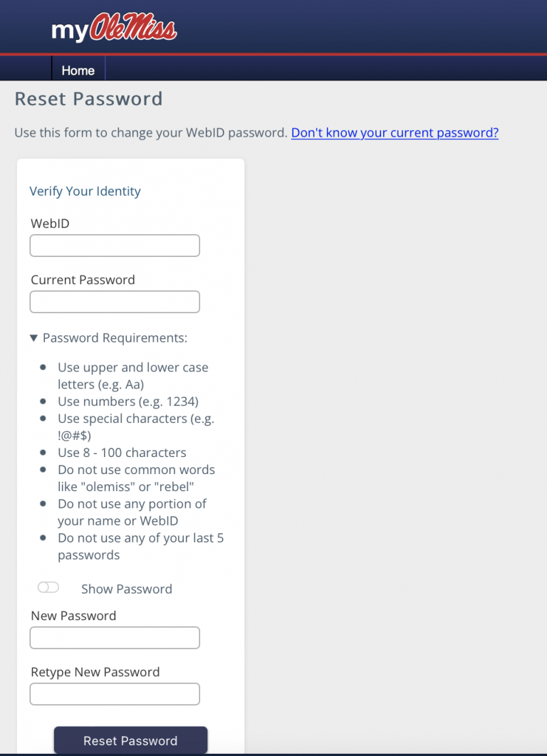Click the Show Password label text

[x=126, y=589]
